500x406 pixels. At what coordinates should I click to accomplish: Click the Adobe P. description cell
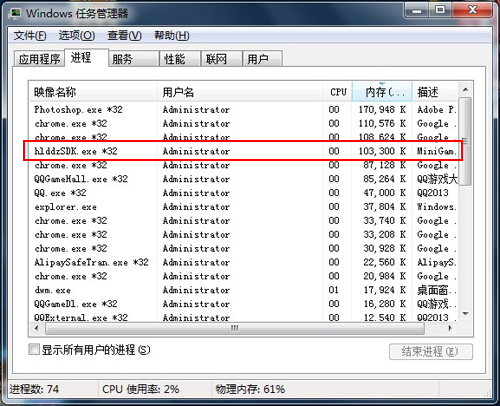click(437, 110)
